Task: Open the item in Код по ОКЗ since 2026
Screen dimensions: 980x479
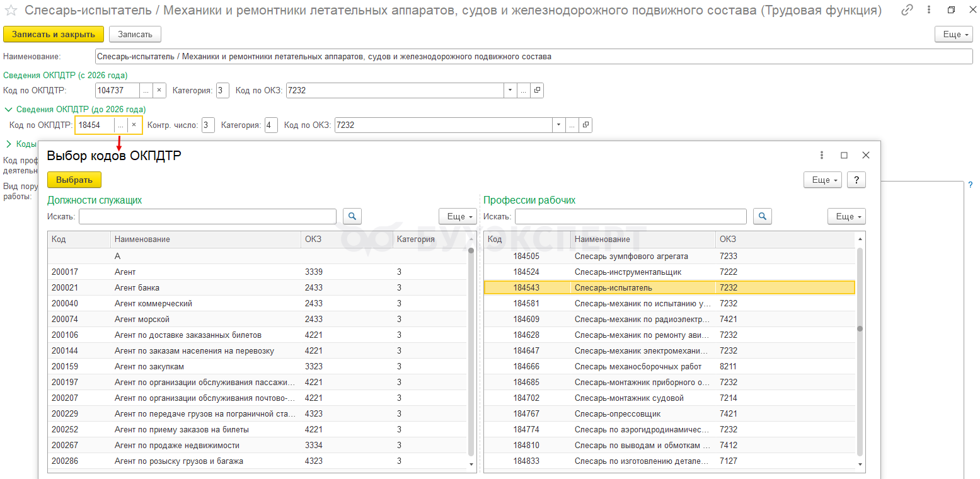Action: 536,90
